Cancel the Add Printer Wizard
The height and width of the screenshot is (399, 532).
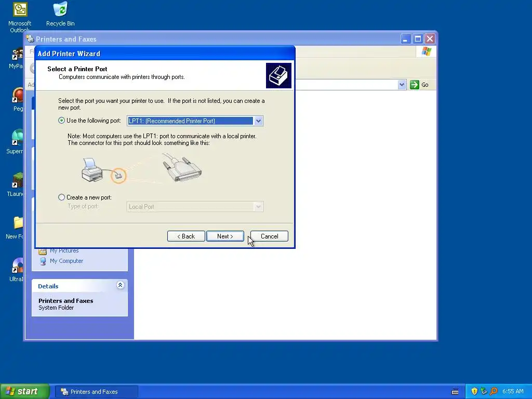click(x=270, y=236)
